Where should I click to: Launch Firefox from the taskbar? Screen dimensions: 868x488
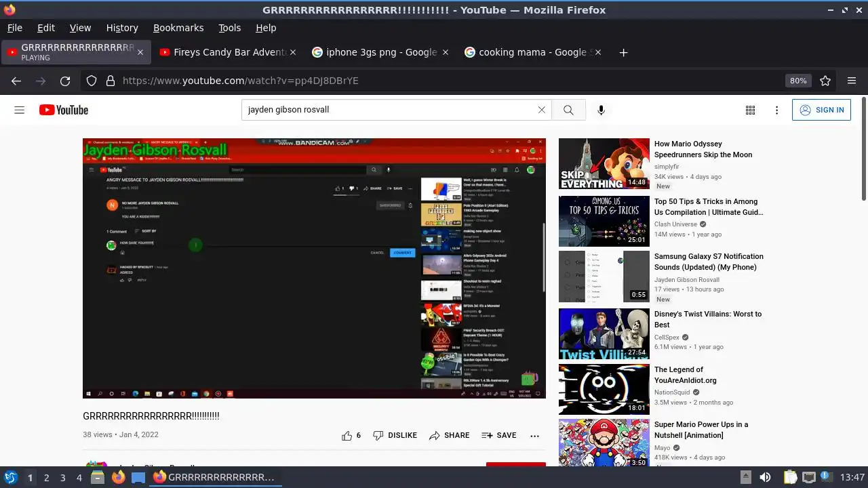118,477
